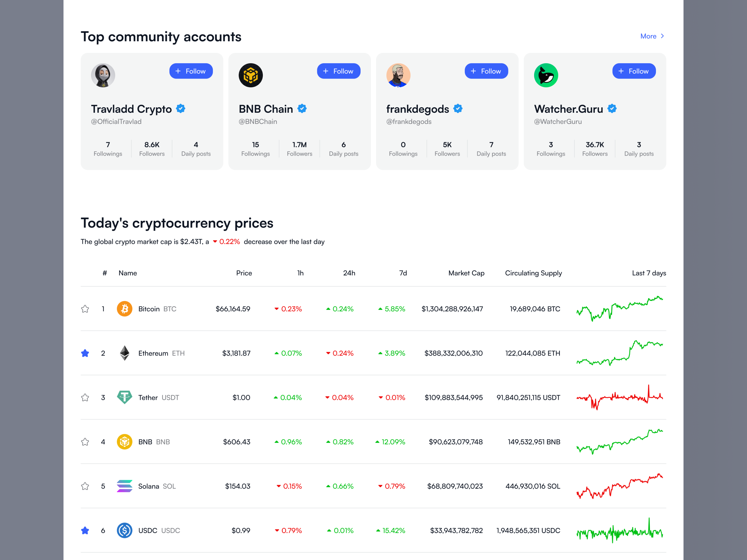747x560 pixels.
Task: Unfavorite Ethereum by clicking its filled star
Action: (x=85, y=353)
